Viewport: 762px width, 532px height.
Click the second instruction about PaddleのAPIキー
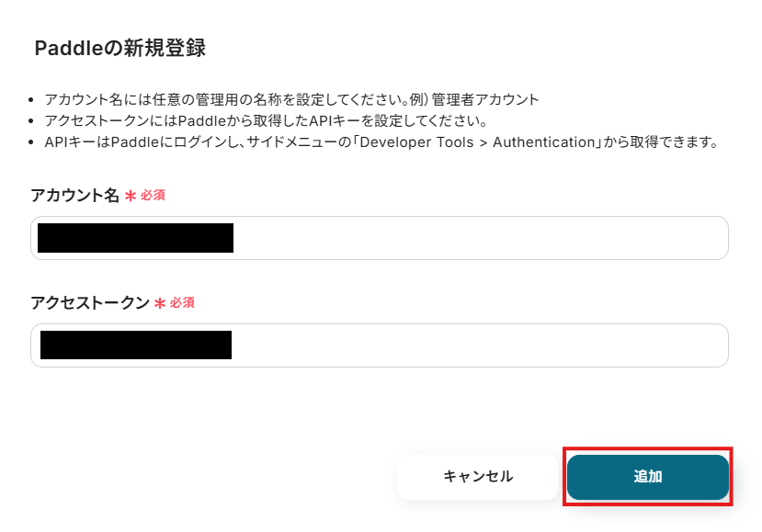coord(265,120)
